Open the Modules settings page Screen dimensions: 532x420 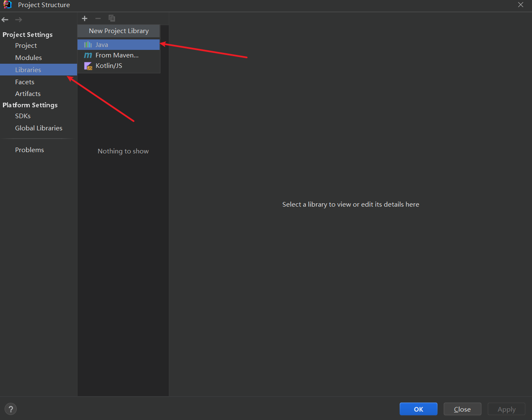28,57
